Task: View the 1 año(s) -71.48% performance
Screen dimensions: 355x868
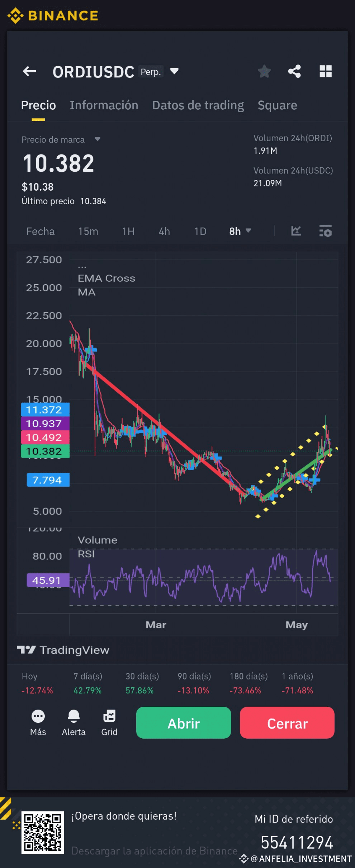Action: 297,683
